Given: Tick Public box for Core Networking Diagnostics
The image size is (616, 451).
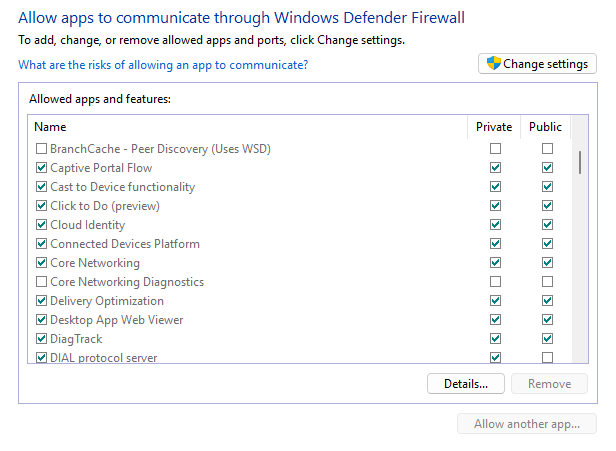Looking at the screenshot, I should tap(547, 282).
